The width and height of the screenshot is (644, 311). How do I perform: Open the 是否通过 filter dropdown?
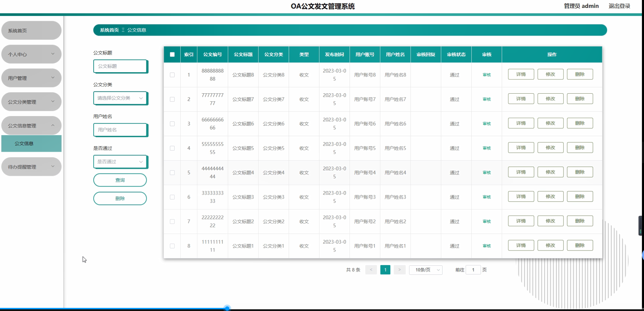click(120, 162)
